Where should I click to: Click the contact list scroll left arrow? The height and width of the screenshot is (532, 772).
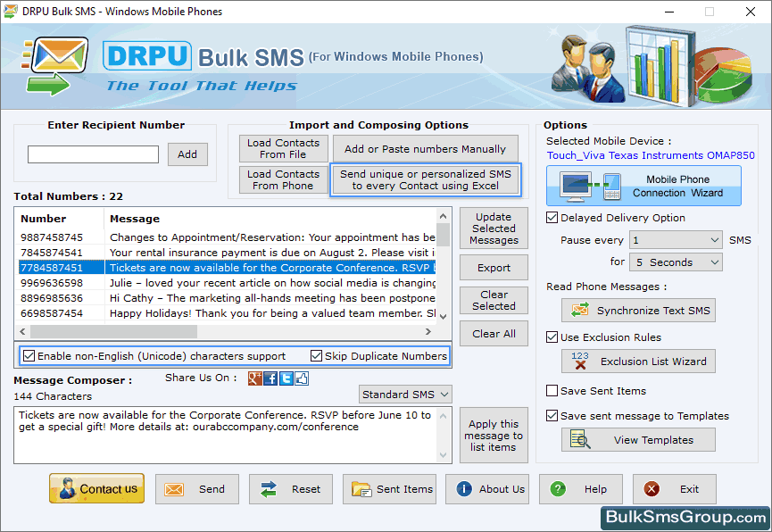click(x=22, y=332)
